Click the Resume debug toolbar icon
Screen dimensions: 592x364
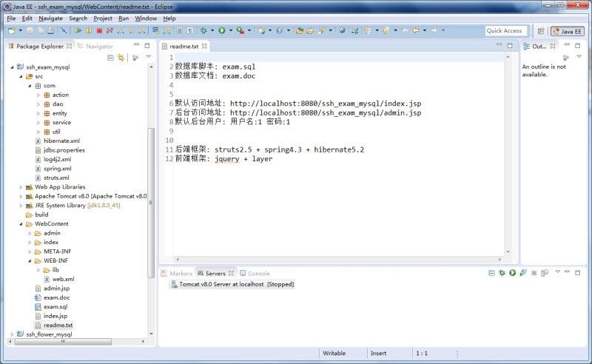click(x=78, y=31)
